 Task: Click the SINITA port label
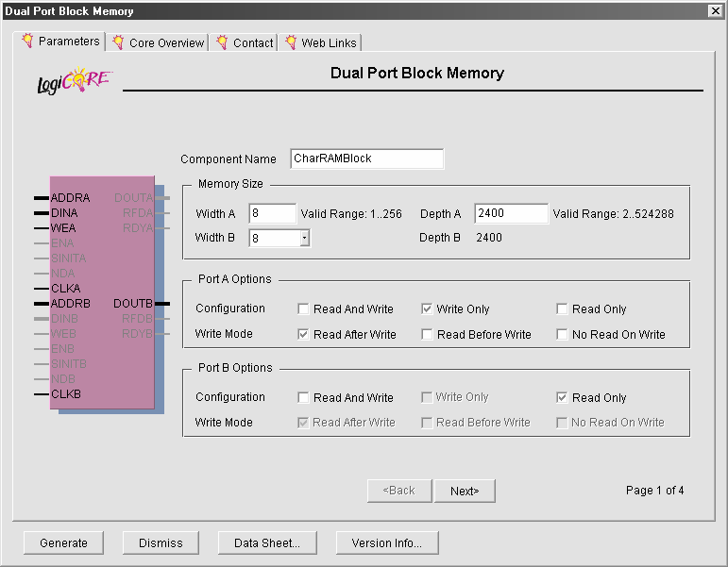(68, 258)
